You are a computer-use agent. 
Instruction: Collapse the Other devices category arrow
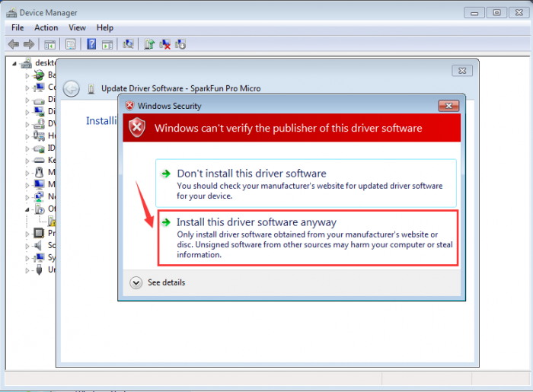pos(27,210)
